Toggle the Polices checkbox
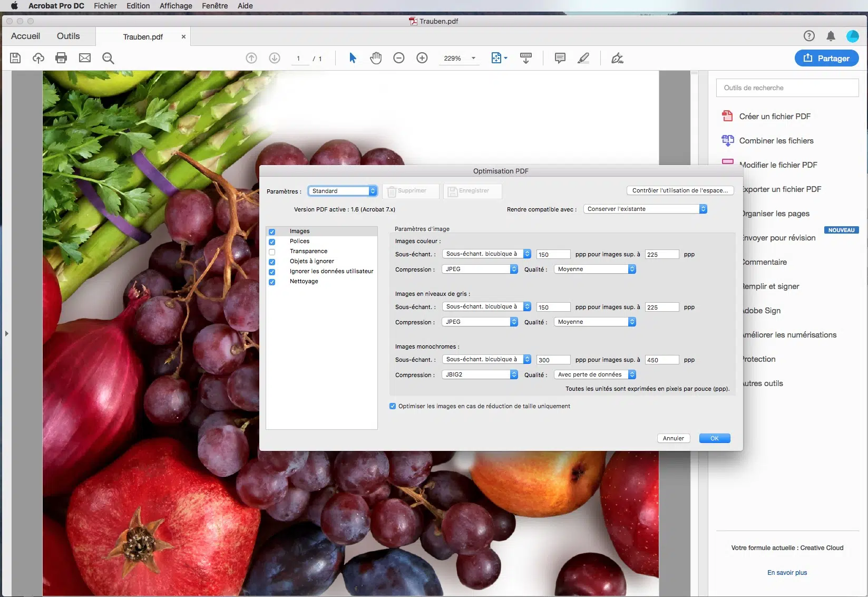The image size is (868, 597). [x=272, y=242]
